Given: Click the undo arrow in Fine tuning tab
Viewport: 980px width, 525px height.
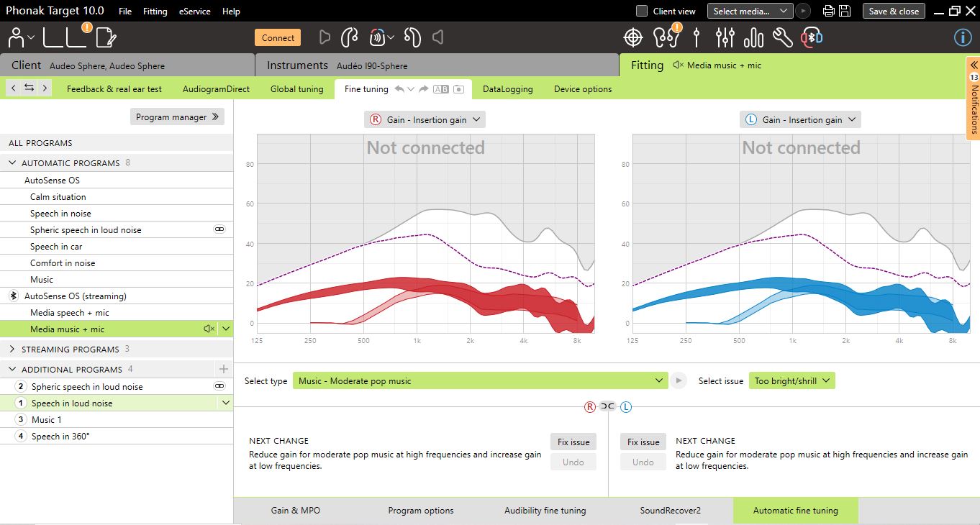Looking at the screenshot, I should pyautogui.click(x=399, y=89).
